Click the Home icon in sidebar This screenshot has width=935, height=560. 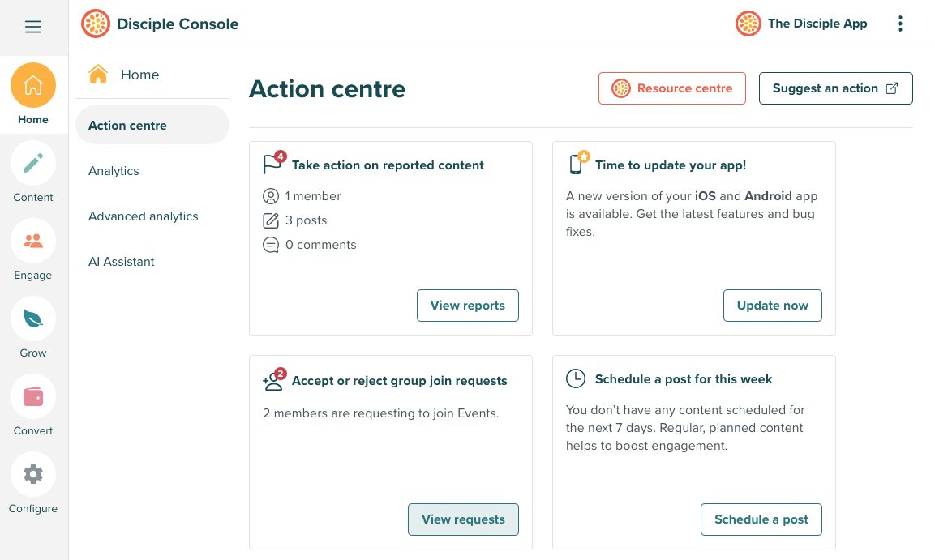(33, 86)
